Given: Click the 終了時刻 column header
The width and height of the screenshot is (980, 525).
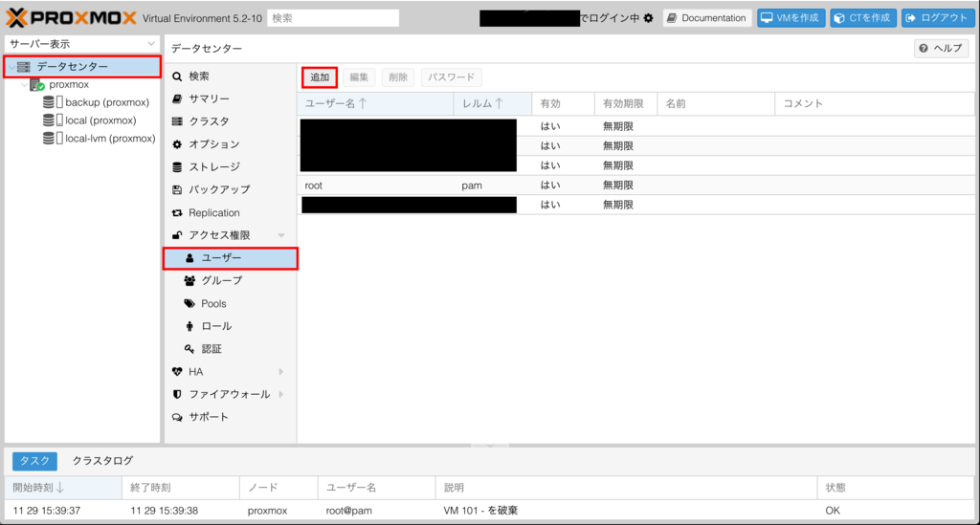Looking at the screenshot, I should [181, 488].
